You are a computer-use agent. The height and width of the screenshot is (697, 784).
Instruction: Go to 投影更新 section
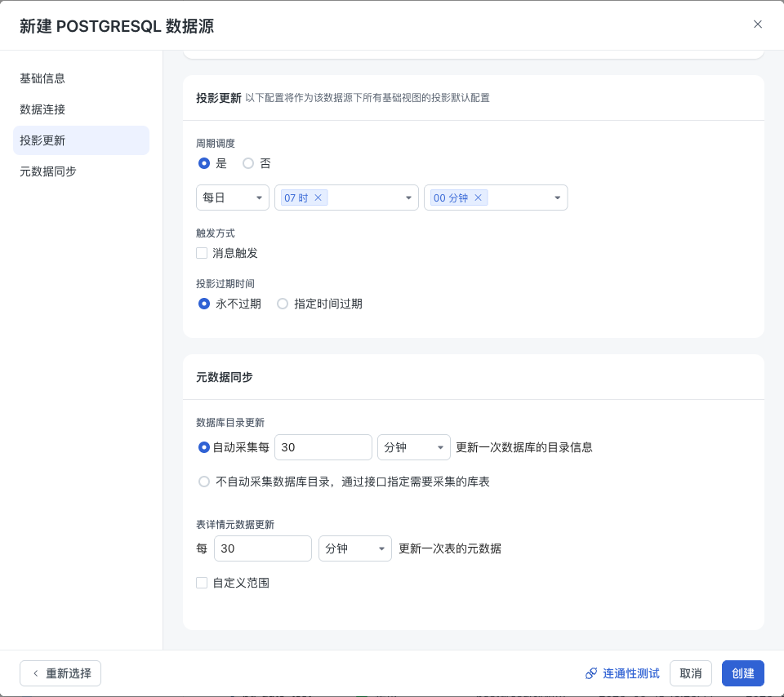[x=81, y=140]
